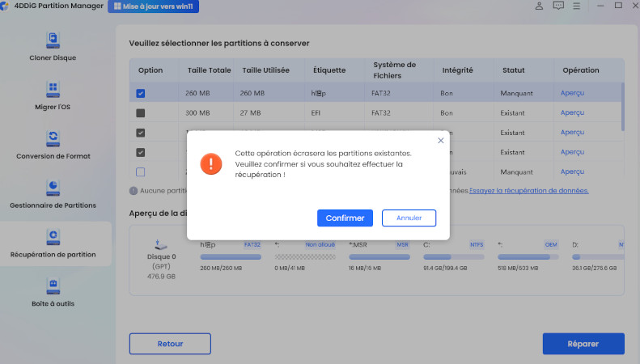Click the OEM partition usage bar
Viewport: 640px width, 364px height.
528,257
